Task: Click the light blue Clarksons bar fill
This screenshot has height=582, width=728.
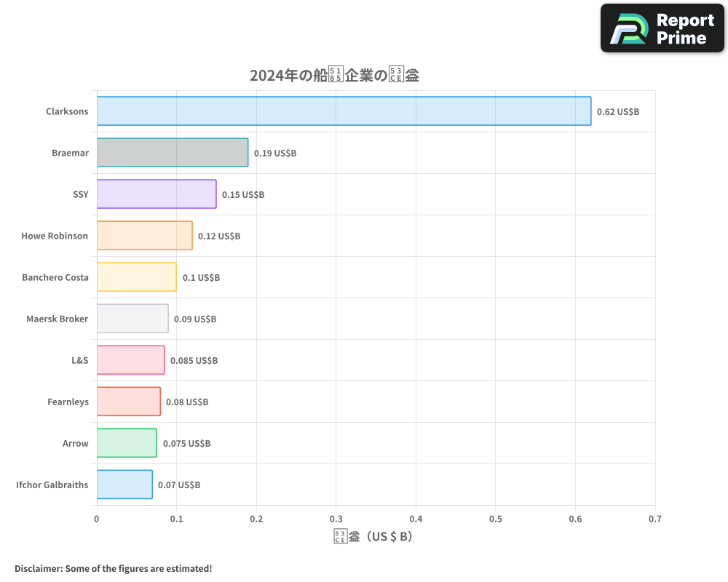Action: (x=342, y=111)
